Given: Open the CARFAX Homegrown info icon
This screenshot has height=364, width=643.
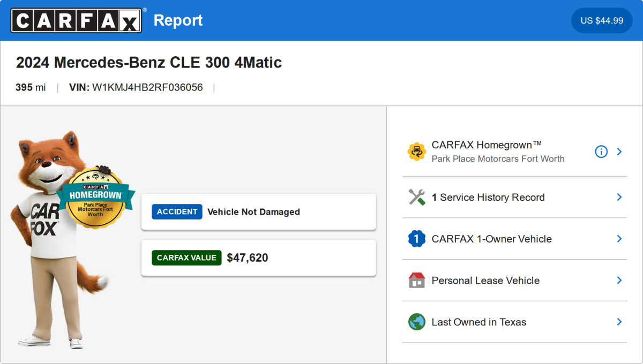Looking at the screenshot, I should (x=601, y=151).
